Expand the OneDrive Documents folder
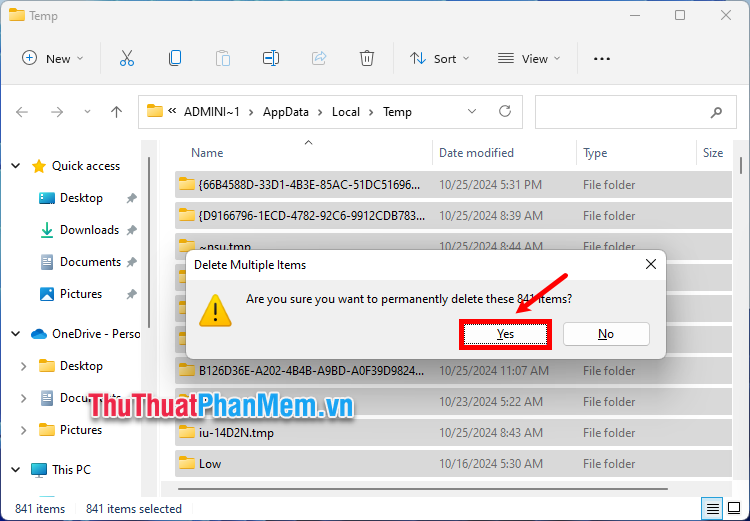This screenshot has height=521, width=750. click(x=23, y=398)
